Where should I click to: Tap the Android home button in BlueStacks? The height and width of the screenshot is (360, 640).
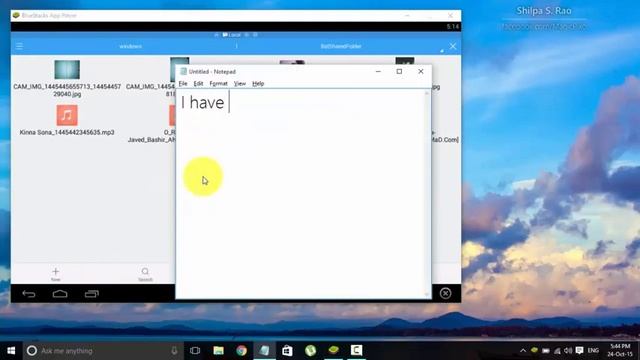60,294
